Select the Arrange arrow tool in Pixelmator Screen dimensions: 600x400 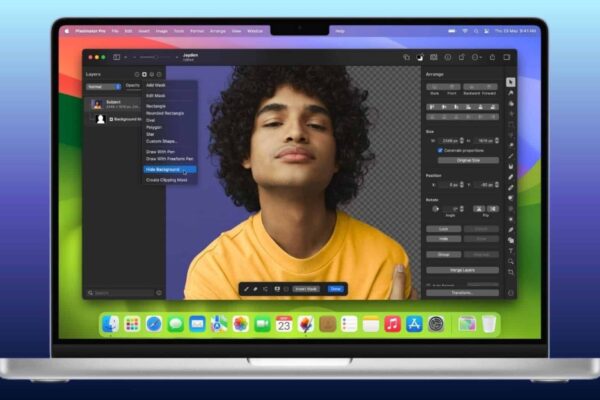510,82
